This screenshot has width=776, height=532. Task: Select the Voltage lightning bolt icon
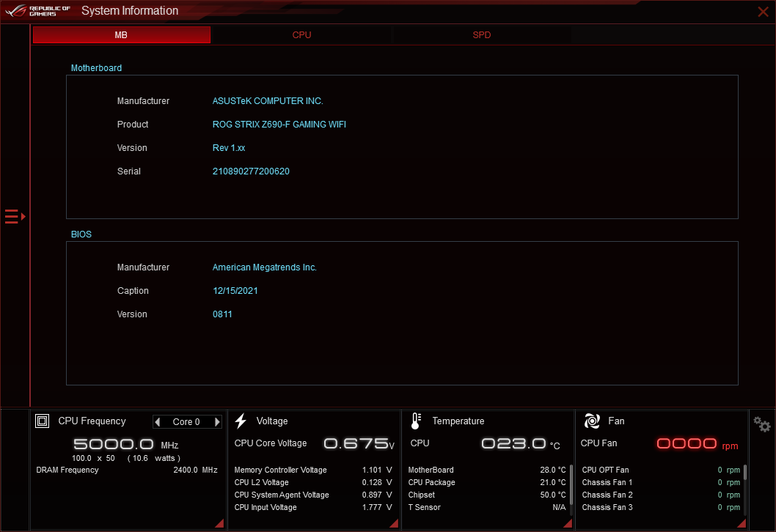(241, 421)
